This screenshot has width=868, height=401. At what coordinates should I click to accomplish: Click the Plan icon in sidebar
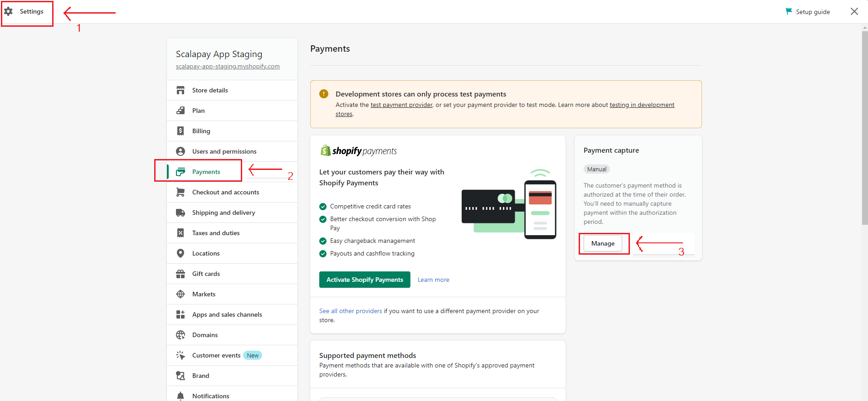(x=180, y=111)
